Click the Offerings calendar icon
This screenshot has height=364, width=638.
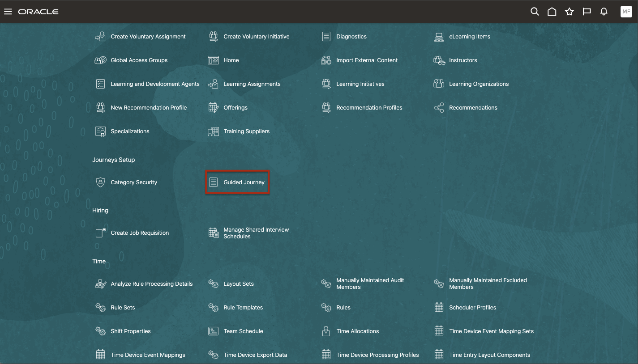click(213, 108)
